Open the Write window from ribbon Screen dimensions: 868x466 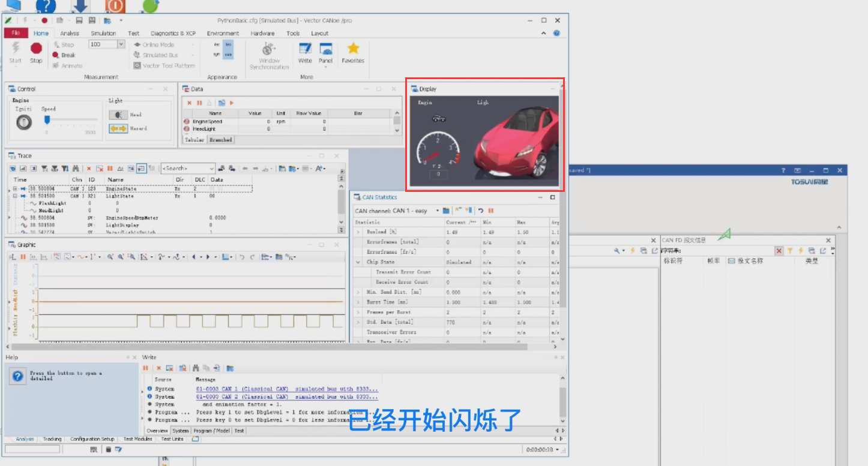(305, 50)
